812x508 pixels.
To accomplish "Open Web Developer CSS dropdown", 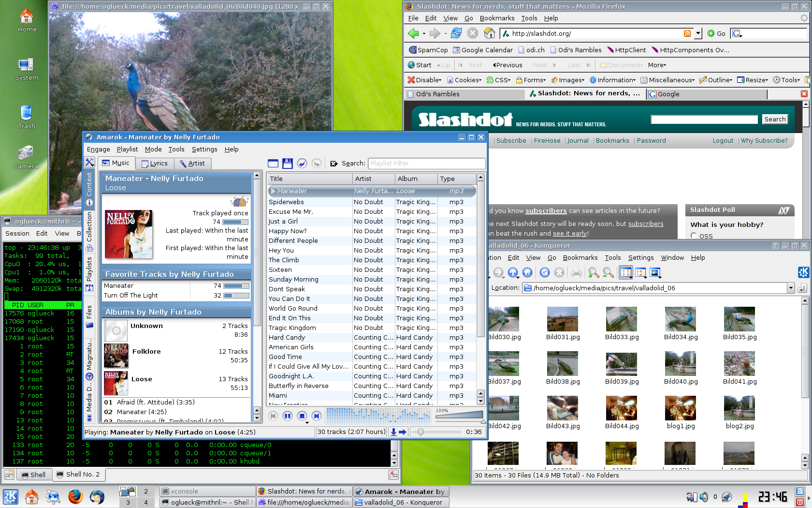I will (498, 80).
